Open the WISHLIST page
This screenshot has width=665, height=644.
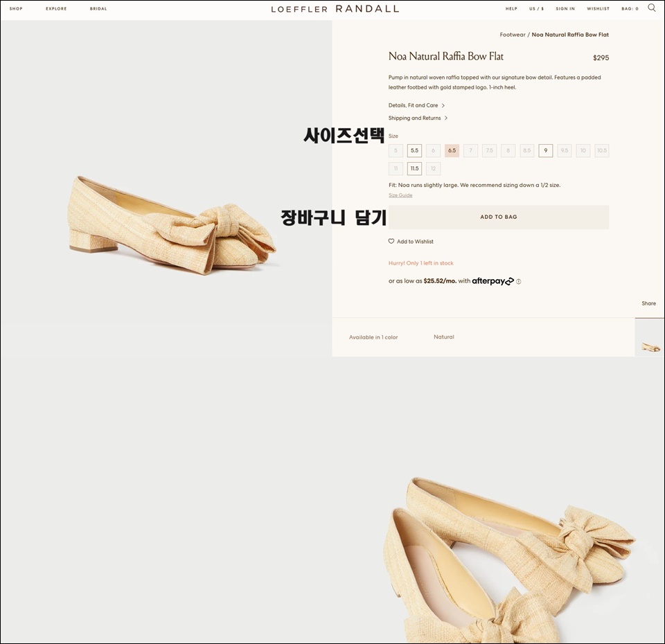598,8
